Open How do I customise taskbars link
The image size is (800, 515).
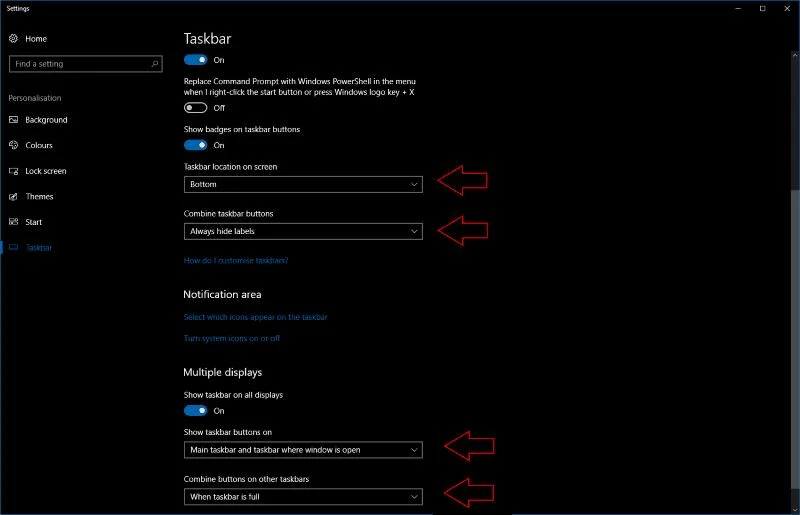(236, 260)
